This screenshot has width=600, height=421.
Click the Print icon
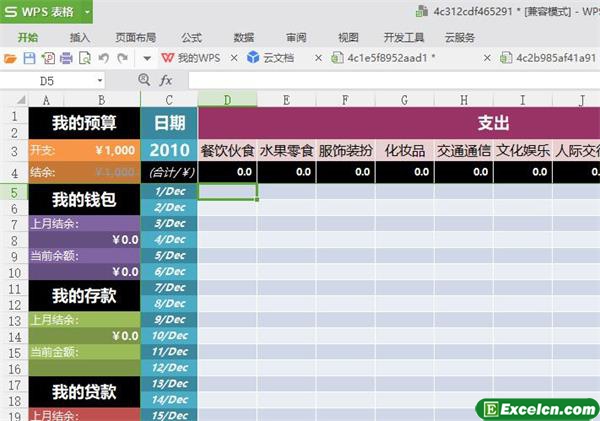(x=66, y=58)
